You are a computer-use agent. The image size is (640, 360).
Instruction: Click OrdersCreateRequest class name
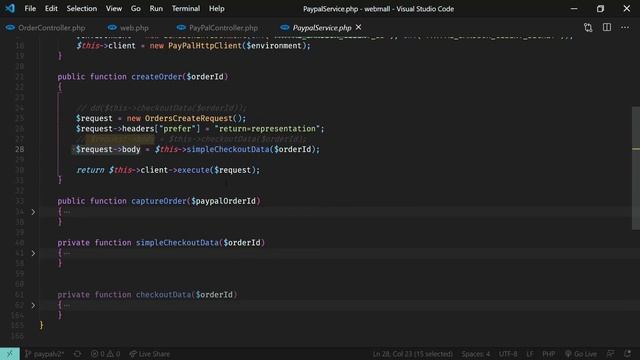(x=188, y=118)
